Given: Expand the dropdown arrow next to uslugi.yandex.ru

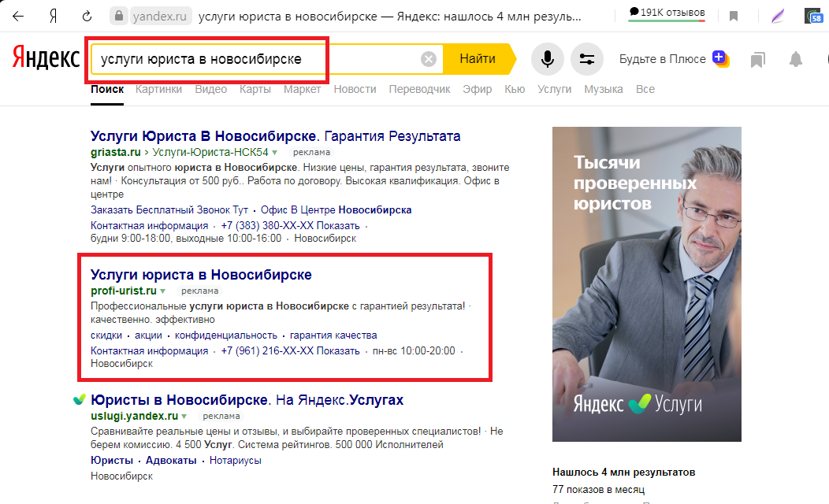Looking at the screenshot, I should 184,417.
